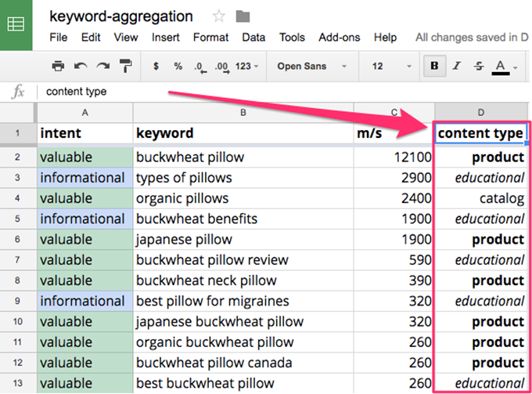532x394 pixels.
Task: Click the keyword header cell
Action: (243, 133)
